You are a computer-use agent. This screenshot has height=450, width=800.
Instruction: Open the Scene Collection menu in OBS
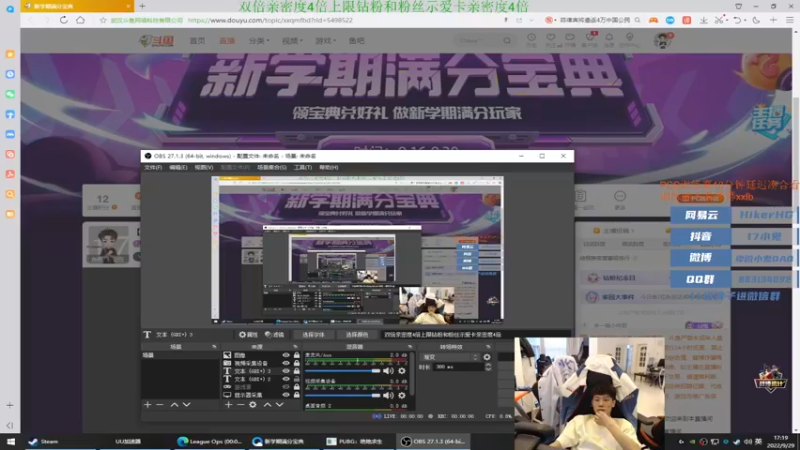click(x=271, y=167)
